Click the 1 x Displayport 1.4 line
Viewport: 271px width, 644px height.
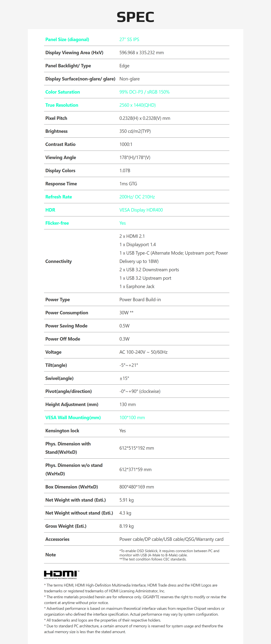pos(137,244)
